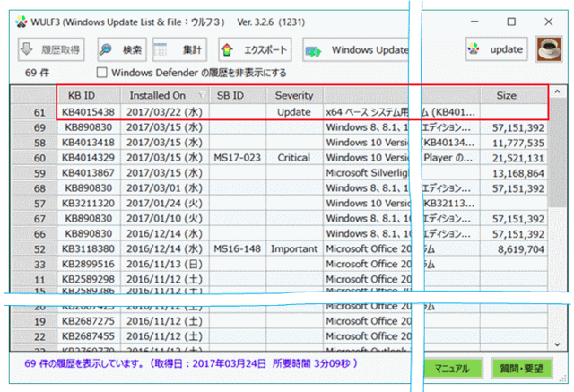
Task: Click the SB ID column header
Action: [238, 95]
